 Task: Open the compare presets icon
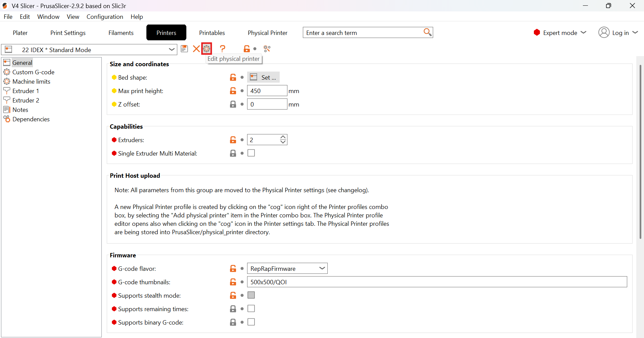267,49
